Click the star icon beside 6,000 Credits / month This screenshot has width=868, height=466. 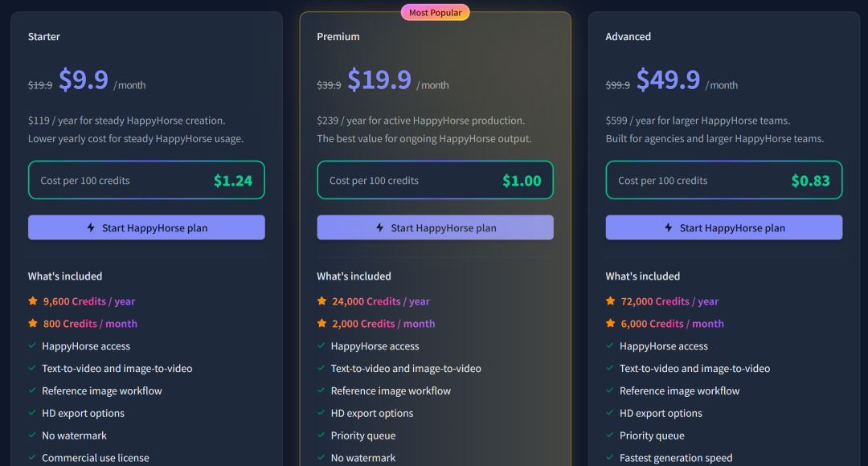(x=611, y=324)
